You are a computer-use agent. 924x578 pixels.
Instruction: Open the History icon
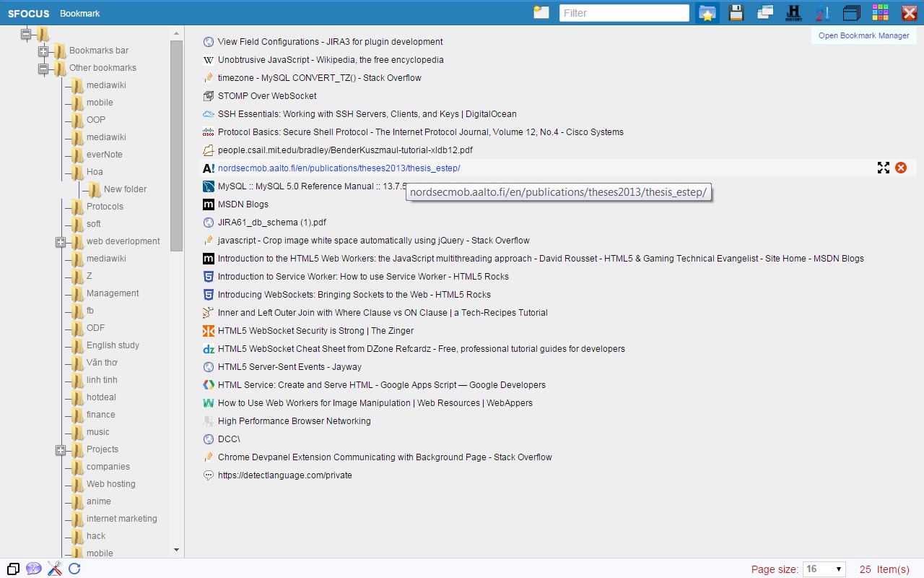point(793,13)
